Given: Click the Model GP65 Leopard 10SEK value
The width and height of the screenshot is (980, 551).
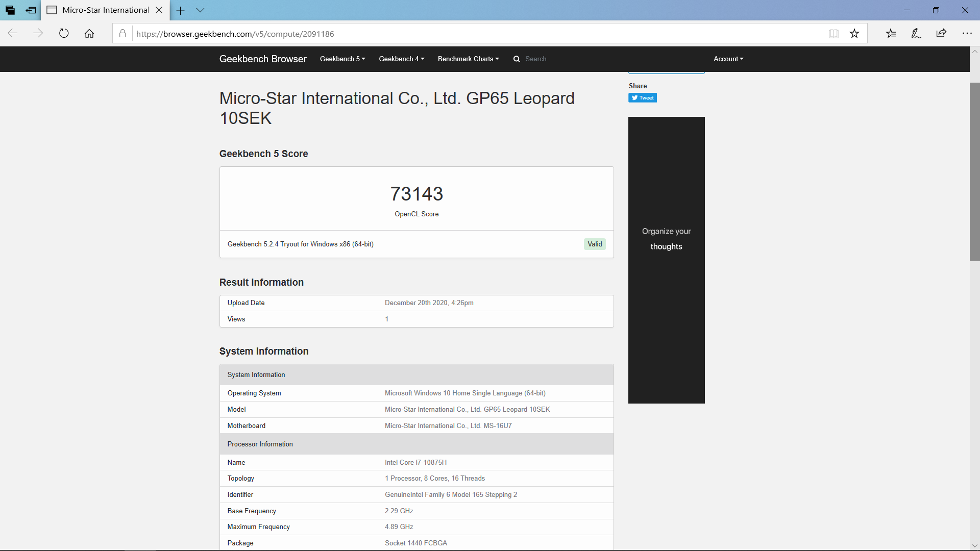Looking at the screenshot, I should click(468, 410).
